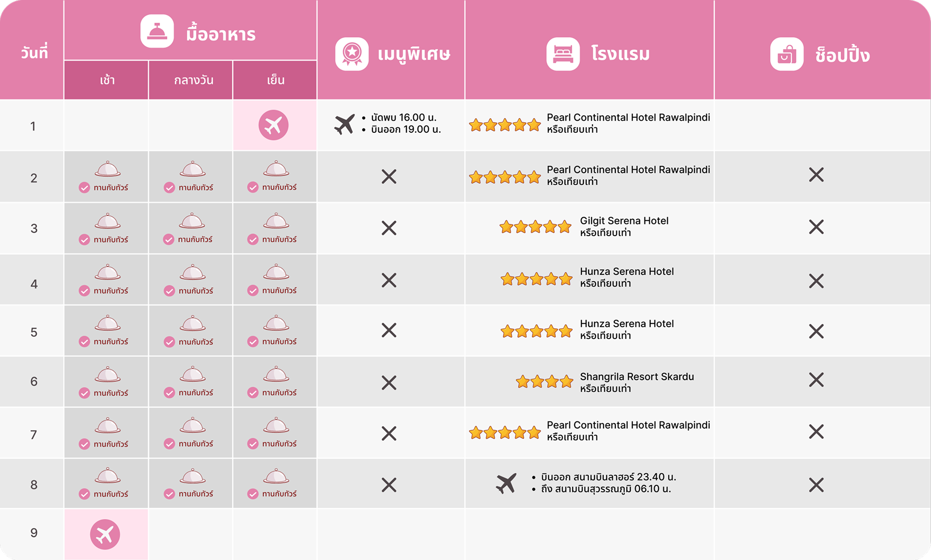Viewport: 931px width, 560px height.
Task: Click the pink airplane icon on day 9
Action: coord(105,534)
